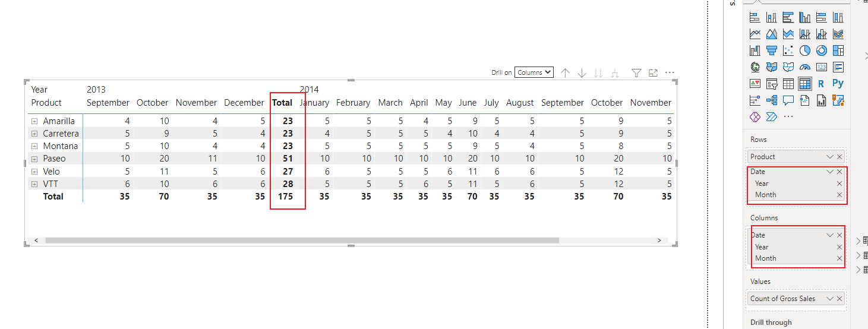Select the Donut chart visual

(x=822, y=50)
